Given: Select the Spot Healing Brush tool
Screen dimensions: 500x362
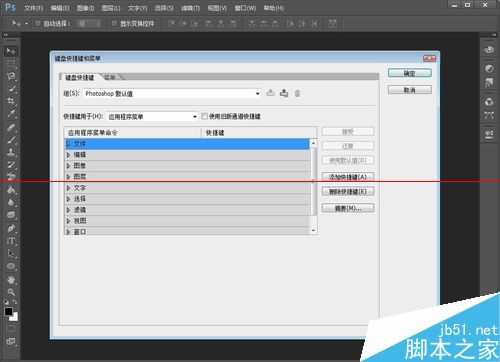Looking at the screenshot, I should point(11,128).
